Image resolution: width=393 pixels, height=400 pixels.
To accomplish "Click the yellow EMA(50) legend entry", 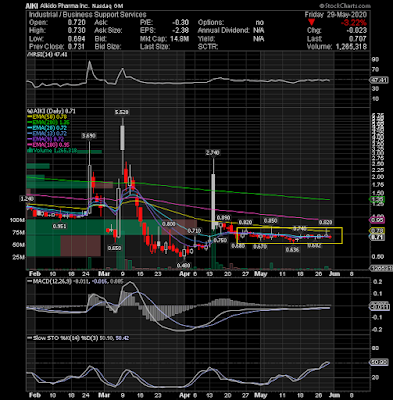I will click(x=47, y=117).
